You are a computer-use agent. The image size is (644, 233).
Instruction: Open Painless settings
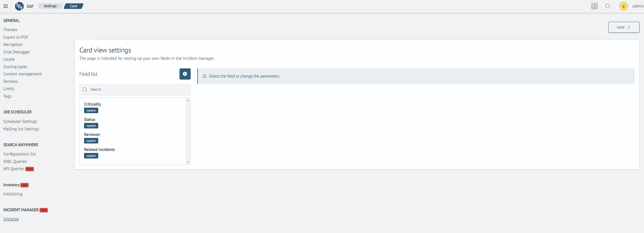click(x=11, y=81)
